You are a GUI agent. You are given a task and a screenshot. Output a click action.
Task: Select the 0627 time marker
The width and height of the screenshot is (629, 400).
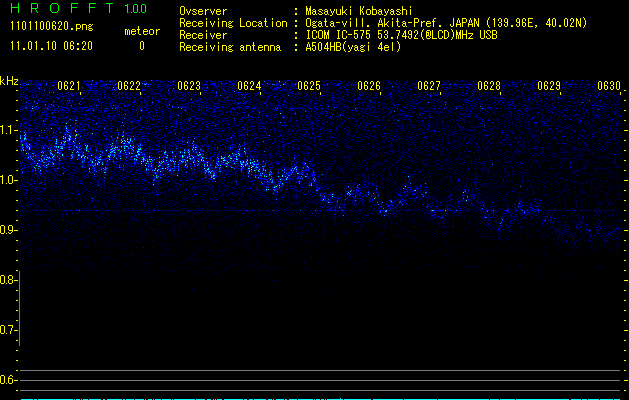coord(429,86)
